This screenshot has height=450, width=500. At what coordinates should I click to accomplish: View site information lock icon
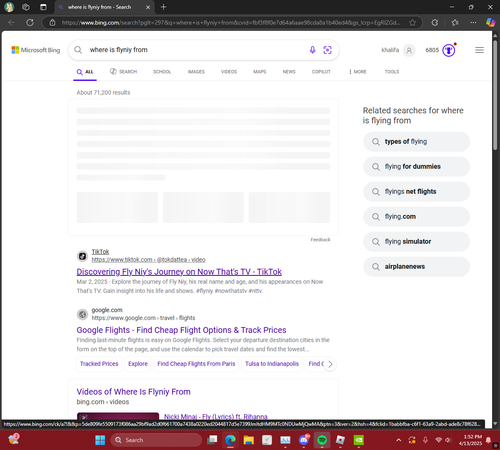tap(52, 22)
